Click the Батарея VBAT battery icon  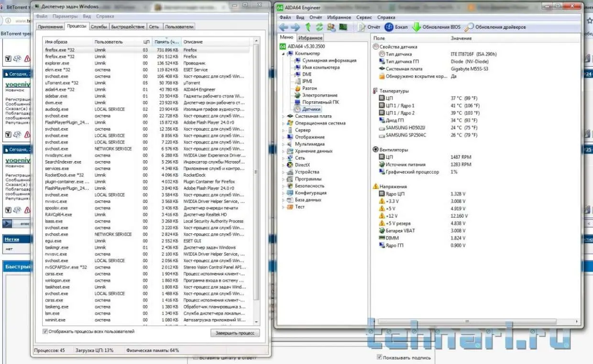(382, 231)
